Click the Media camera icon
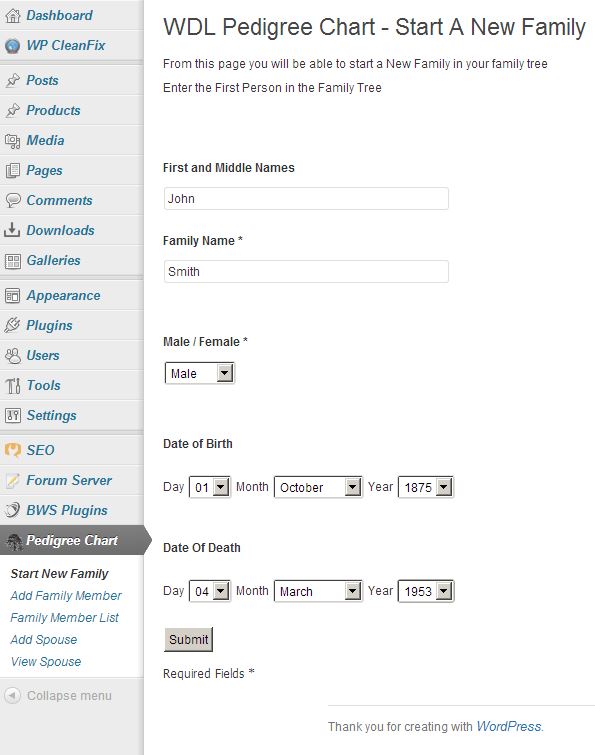Viewport: 595px width, 755px height. tap(13, 141)
